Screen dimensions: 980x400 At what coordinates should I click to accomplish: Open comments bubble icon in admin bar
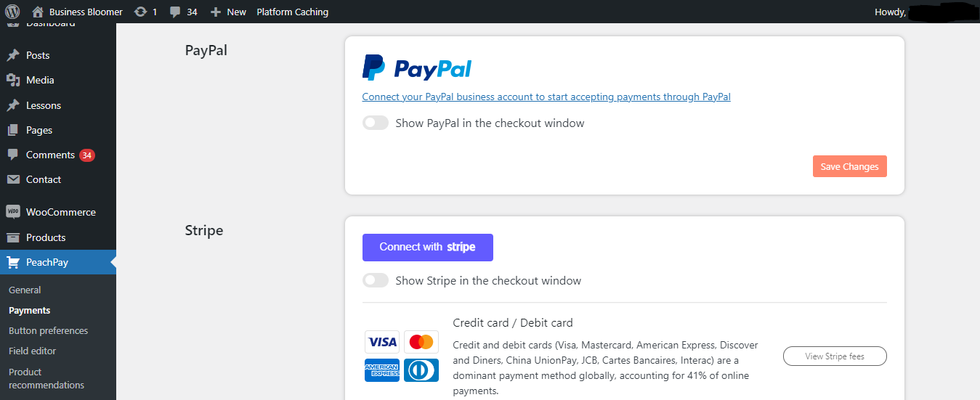[x=175, y=12]
